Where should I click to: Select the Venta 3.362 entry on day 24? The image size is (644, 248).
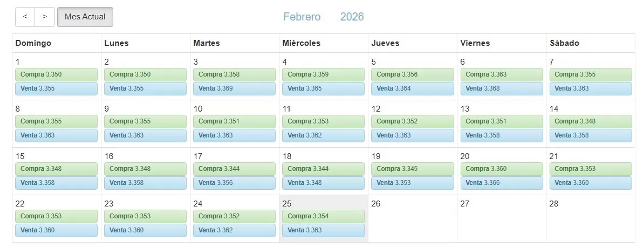tap(234, 230)
